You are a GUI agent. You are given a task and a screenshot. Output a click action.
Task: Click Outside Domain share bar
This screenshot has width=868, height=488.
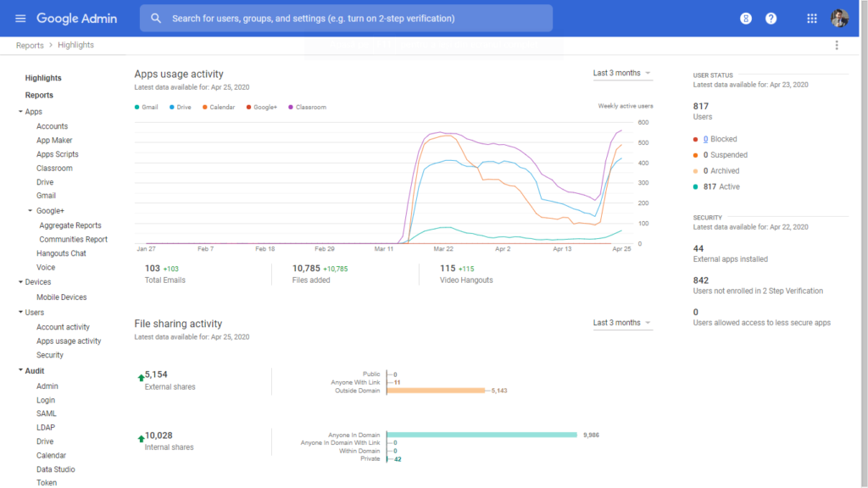[436, 391]
